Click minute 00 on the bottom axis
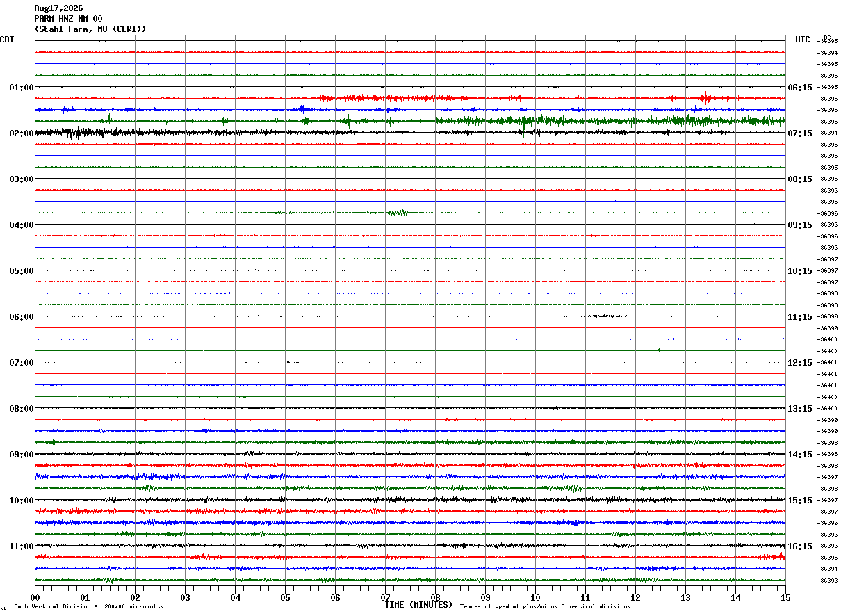Screen dimensions: 841x616 [x=35, y=597]
